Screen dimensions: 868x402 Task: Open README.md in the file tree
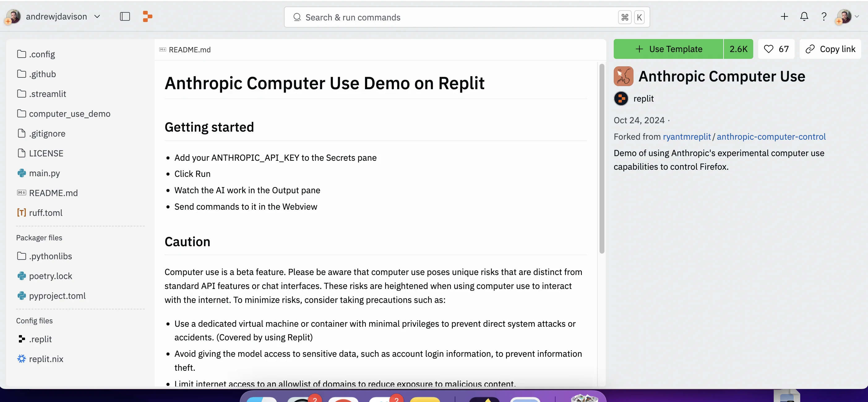pyautogui.click(x=53, y=193)
